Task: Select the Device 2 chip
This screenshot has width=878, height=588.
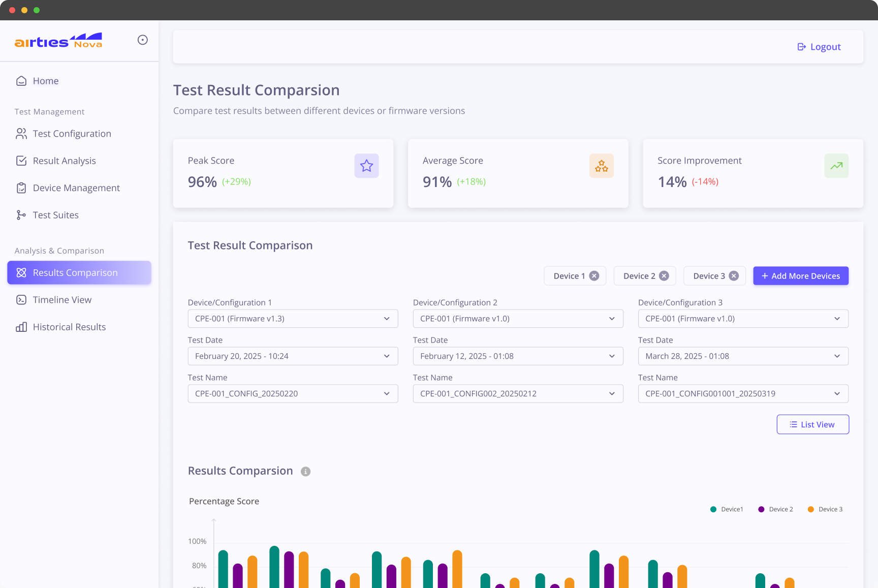Action: pos(645,276)
